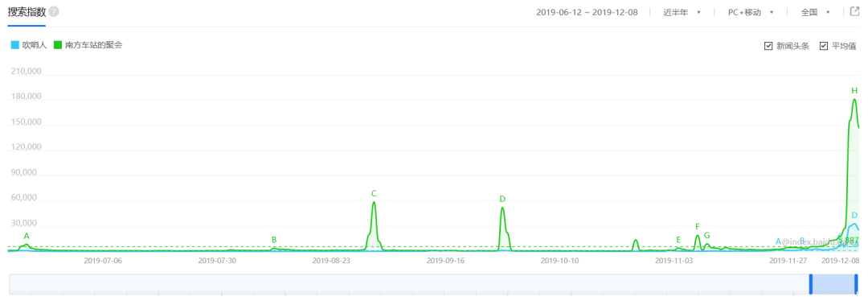Toggle the blue 吹哨人 legend square
The width and height of the screenshot is (868, 297).
click(x=15, y=45)
